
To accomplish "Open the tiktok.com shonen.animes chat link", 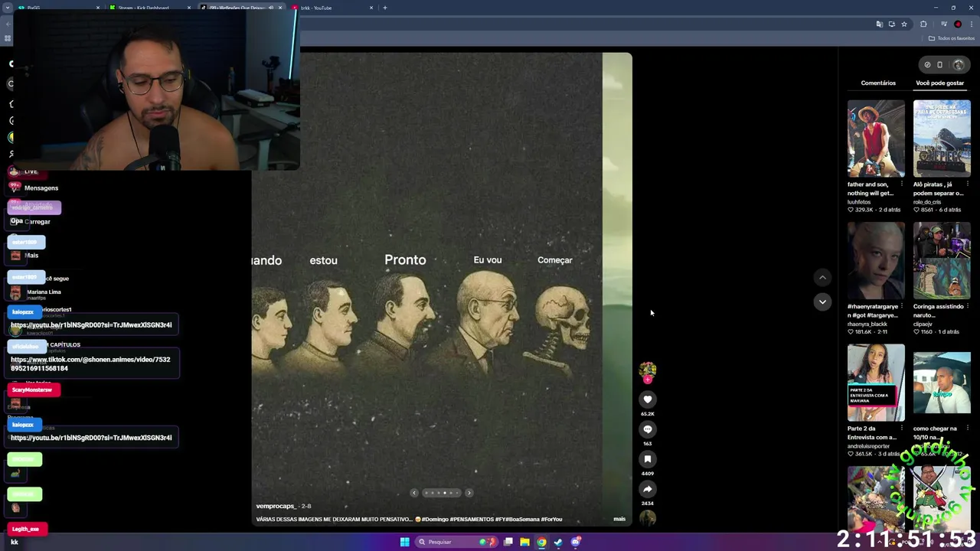I will (x=90, y=364).
